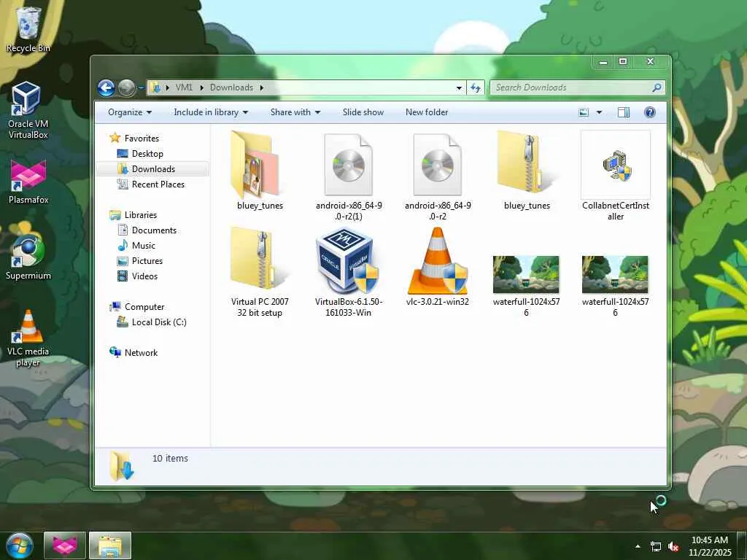Viewport: 747px width, 560px height.
Task: Select the bluey_tunes zip archive
Action: [527, 171]
